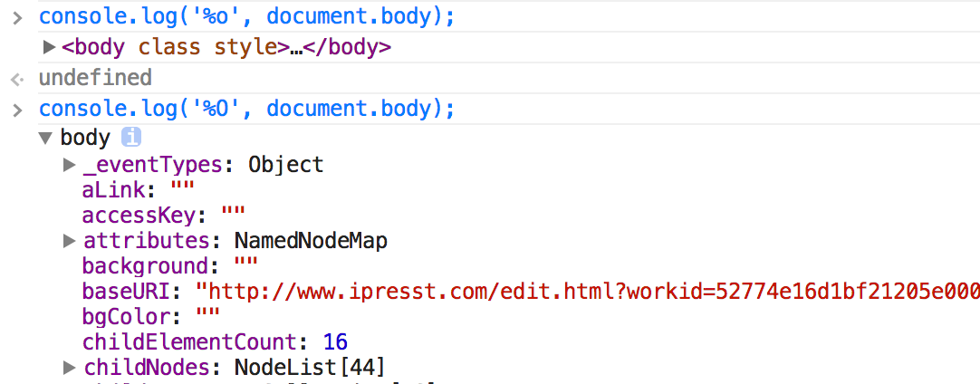
Task: Click the second console.log '%O' command line
Action: [x=245, y=109]
